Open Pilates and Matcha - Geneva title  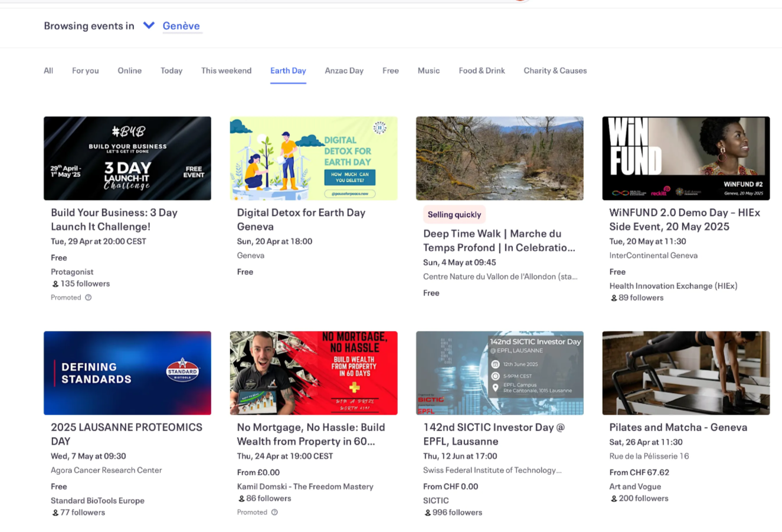(x=678, y=428)
